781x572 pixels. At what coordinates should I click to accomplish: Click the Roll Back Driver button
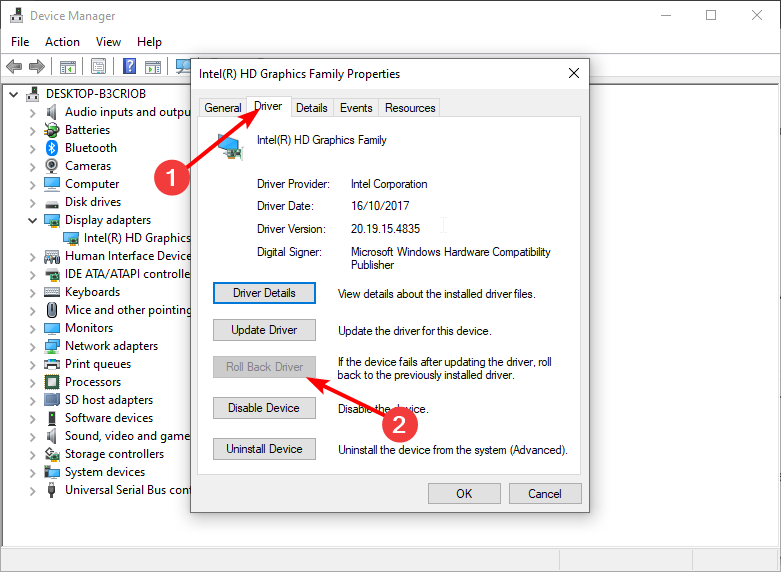[264, 367]
